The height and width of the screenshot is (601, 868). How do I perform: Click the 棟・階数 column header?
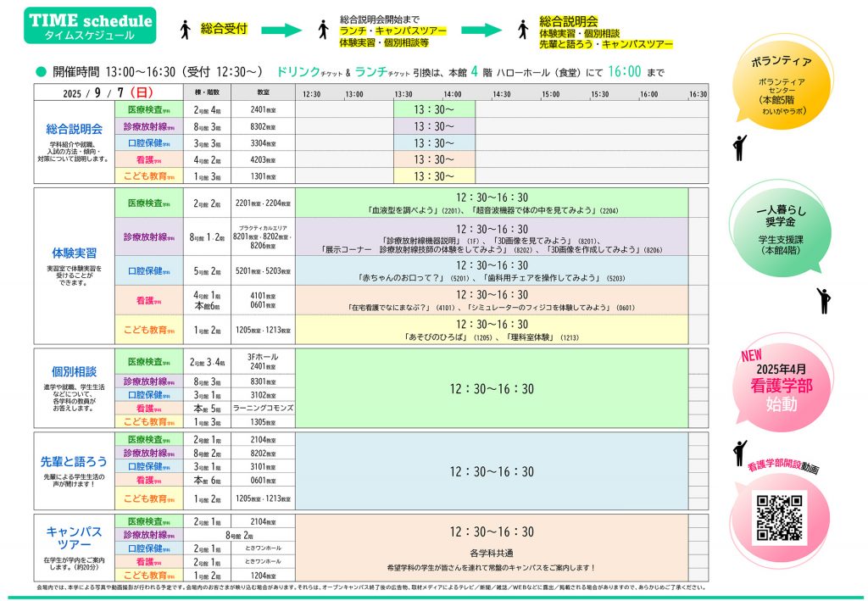(x=207, y=92)
